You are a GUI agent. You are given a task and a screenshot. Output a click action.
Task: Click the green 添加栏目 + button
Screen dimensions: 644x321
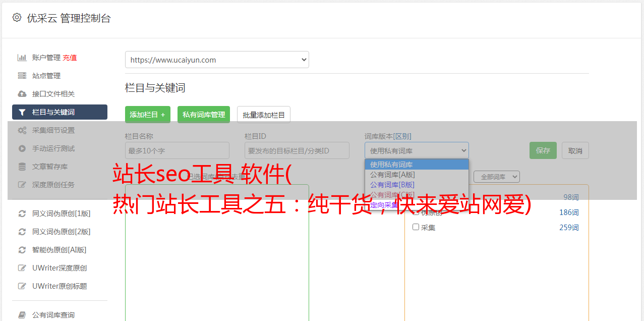(x=148, y=115)
